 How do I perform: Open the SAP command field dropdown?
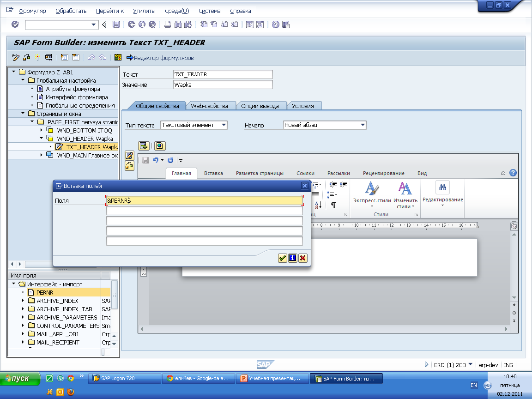94,24
